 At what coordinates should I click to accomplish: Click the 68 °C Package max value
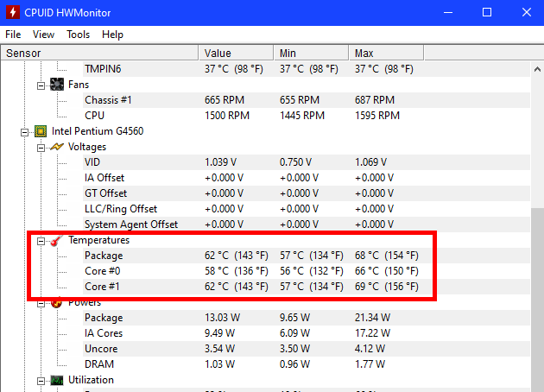point(387,256)
